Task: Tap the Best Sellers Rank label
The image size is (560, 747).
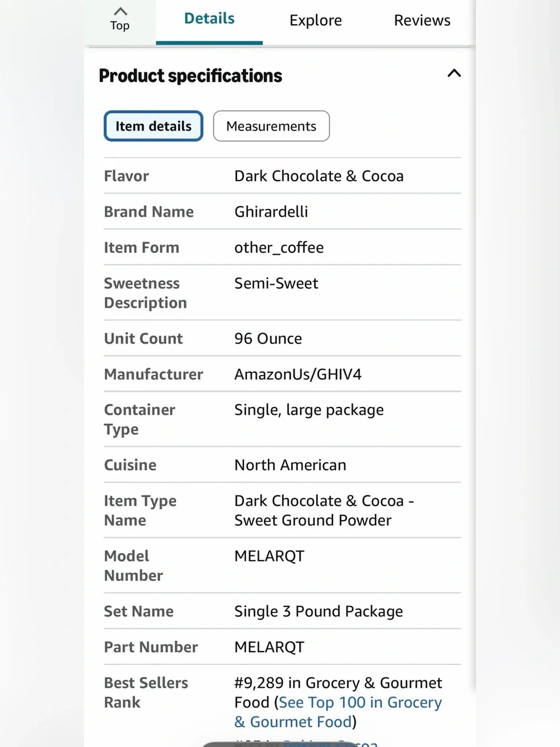Action: (x=146, y=693)
